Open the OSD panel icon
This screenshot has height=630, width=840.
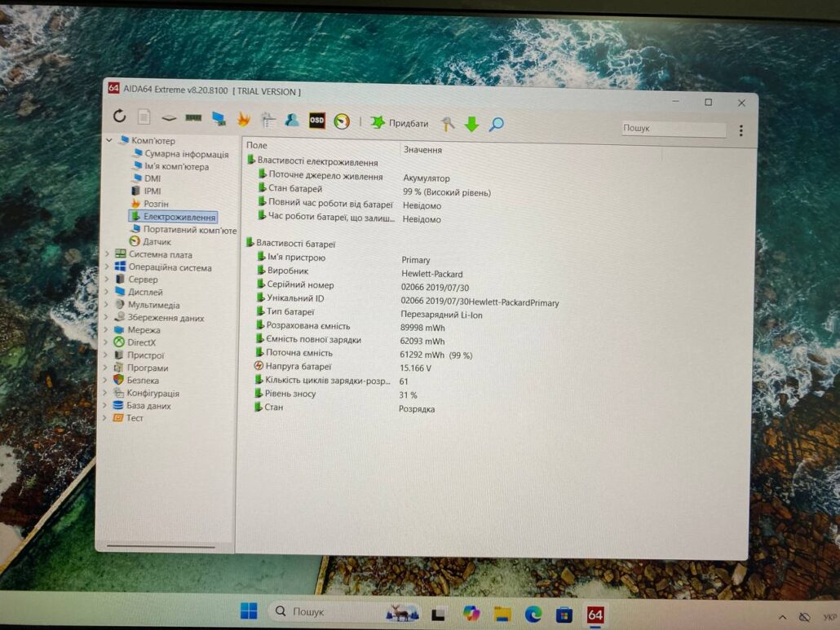click(x=316, y=121)
